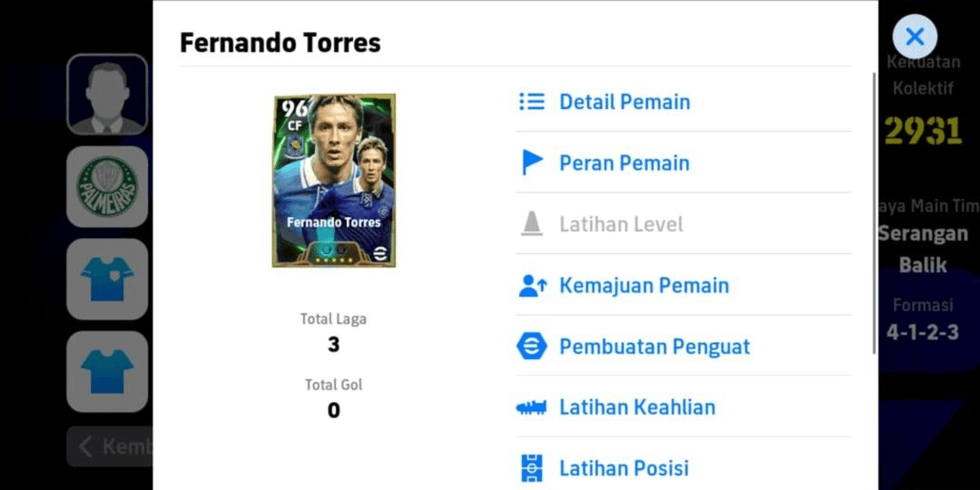
Task: Tap the Kembali back button
Action: coord(110,446)
